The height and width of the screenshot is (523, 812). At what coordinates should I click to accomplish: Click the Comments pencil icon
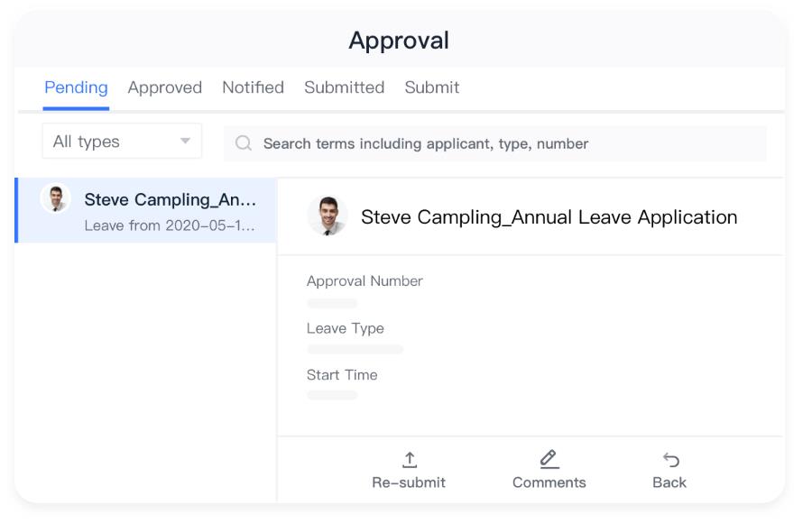pos(549,459)
